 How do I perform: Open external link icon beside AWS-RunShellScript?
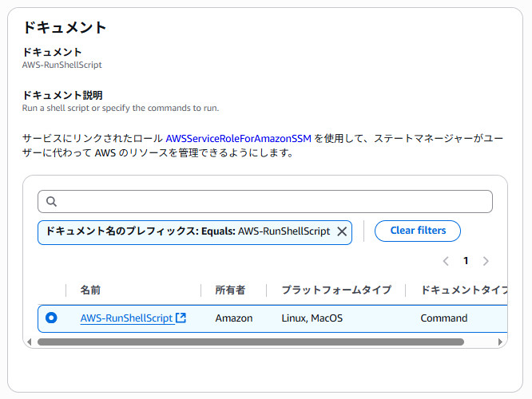tap(181, 318)
